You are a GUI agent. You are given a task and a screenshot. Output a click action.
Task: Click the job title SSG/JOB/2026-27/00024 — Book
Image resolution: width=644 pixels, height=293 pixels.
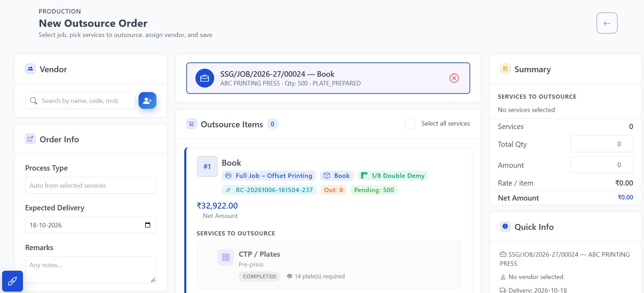[277, 74]
